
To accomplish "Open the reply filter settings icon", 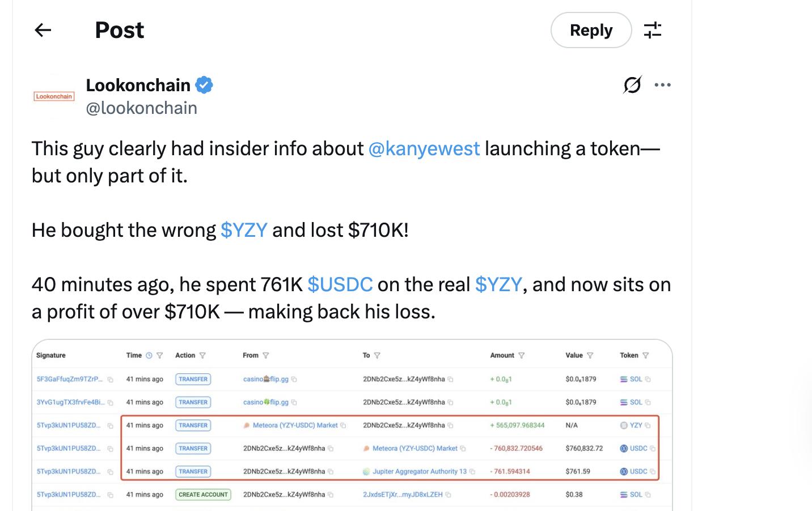I will pos(653,30).
